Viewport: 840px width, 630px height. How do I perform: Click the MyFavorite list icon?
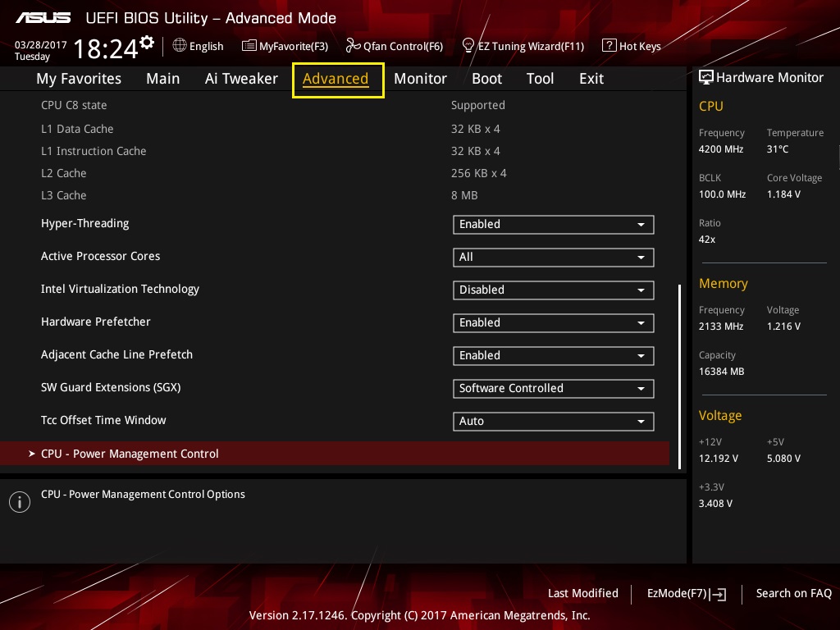(249, 46)
